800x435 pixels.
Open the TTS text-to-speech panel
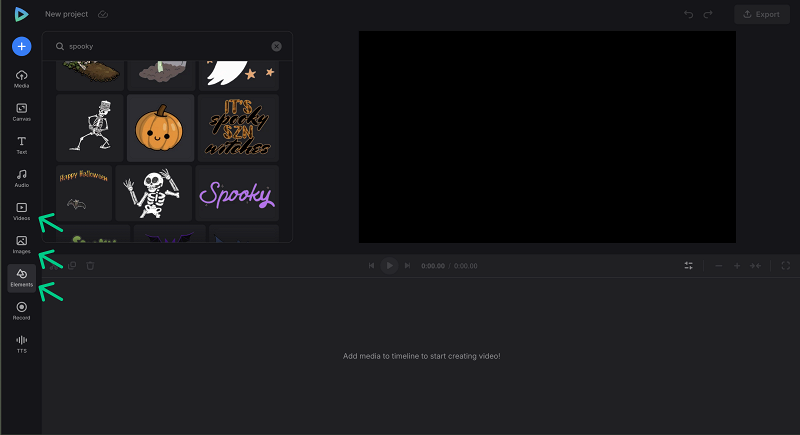[21, 342]
